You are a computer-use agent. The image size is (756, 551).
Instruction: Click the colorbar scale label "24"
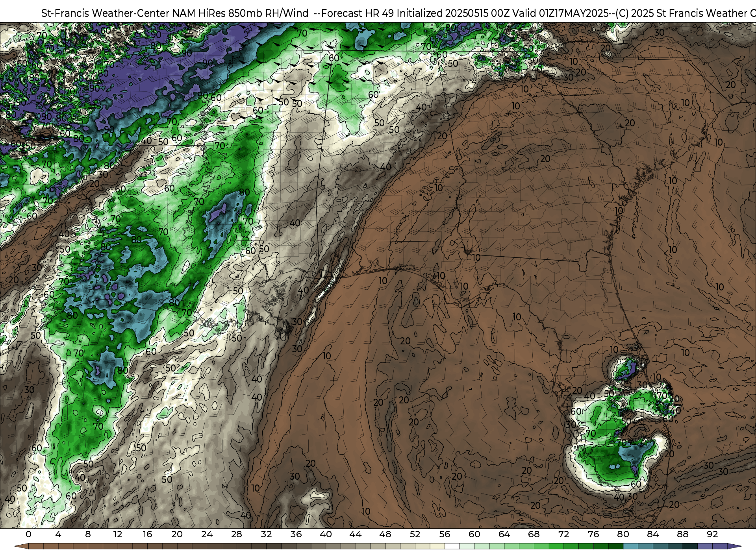[207, 534]
